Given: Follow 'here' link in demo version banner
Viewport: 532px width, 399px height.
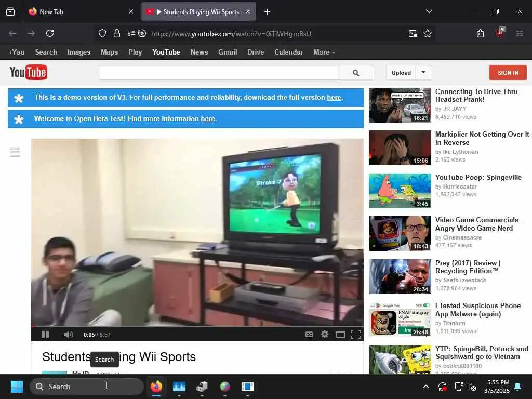Looking at the screenshot, I should pos(334,97).
